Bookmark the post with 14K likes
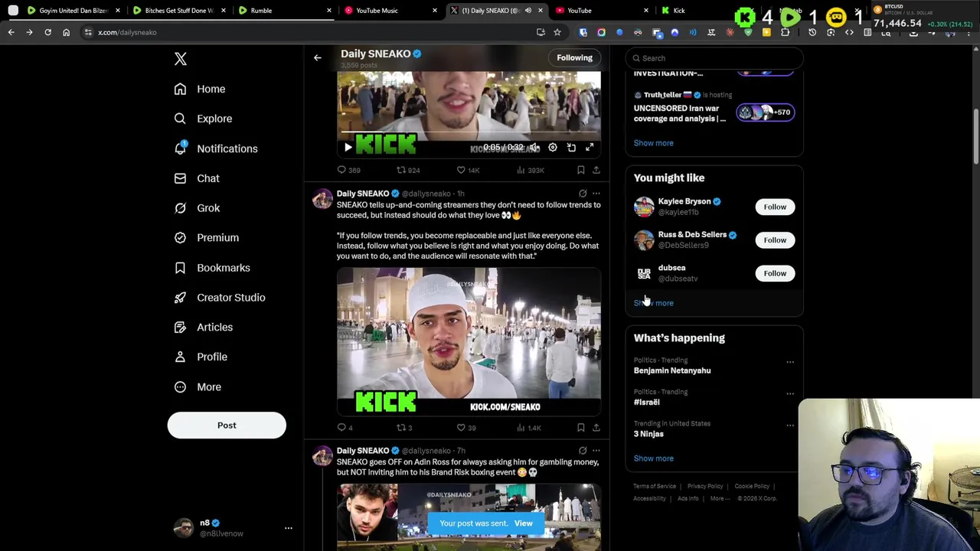This screenshot has height=551, width=980. click(580, 170)
